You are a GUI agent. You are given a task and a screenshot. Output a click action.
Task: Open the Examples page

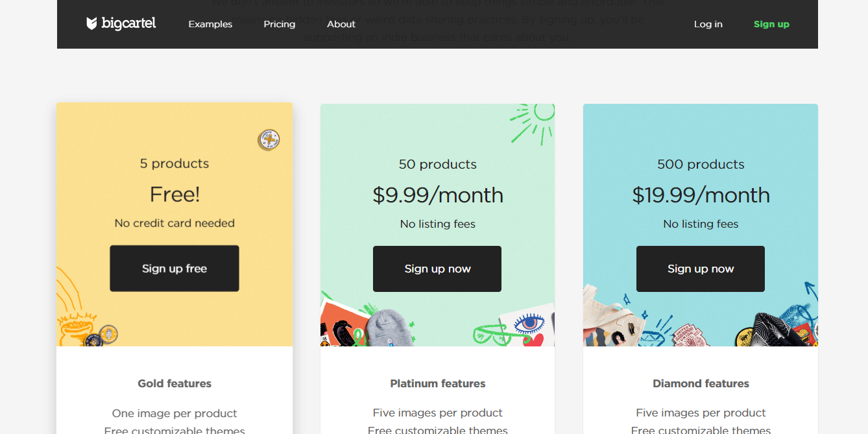click(x=210, y=24)
